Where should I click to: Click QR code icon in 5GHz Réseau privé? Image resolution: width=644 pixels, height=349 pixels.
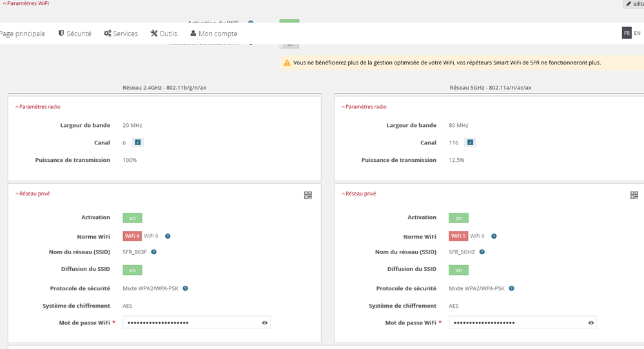[634, 195]
